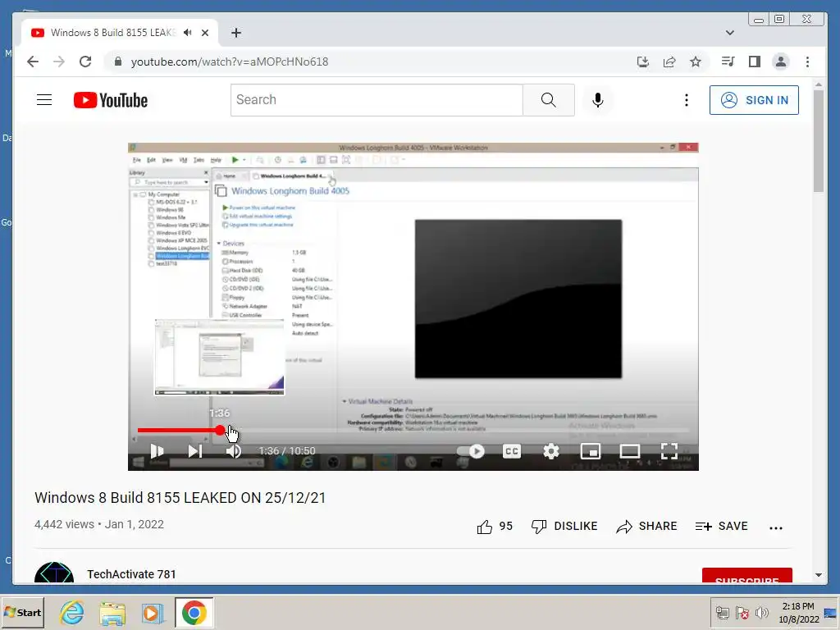Click the install/download icon in the address bar

[643, 62]
